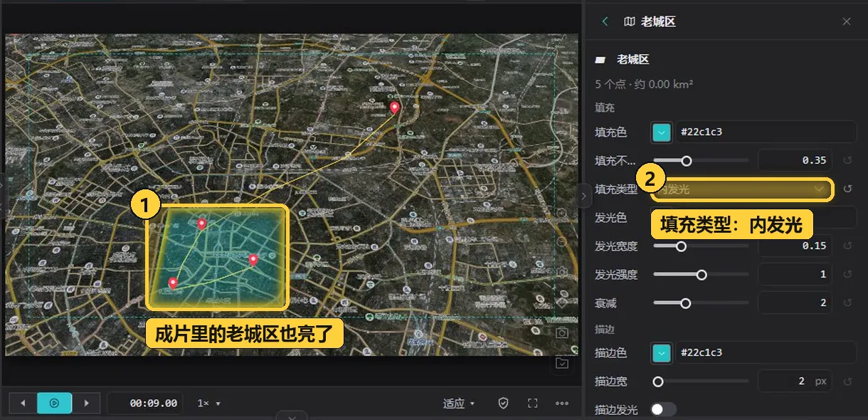Click the 发光宽度 value 0.15 field
Image resolution: width=868 pixels, height=420 pixels.
click(795, 246)
